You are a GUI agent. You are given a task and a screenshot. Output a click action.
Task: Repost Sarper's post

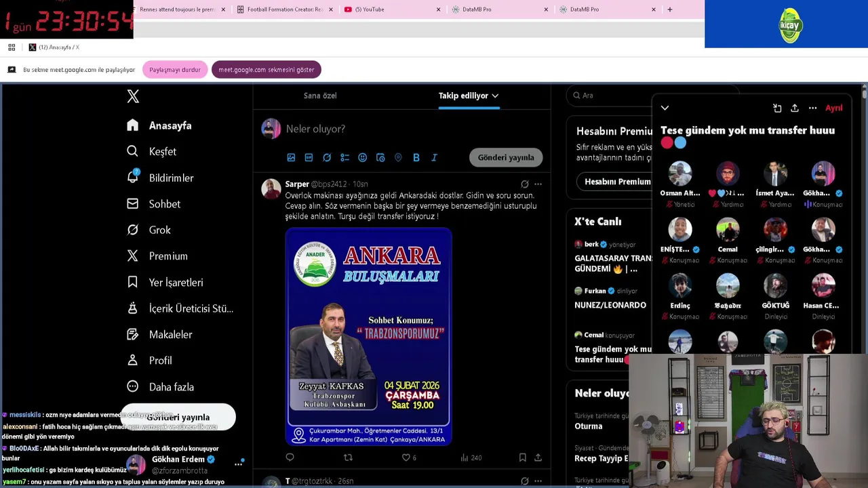tap(348, 457)
